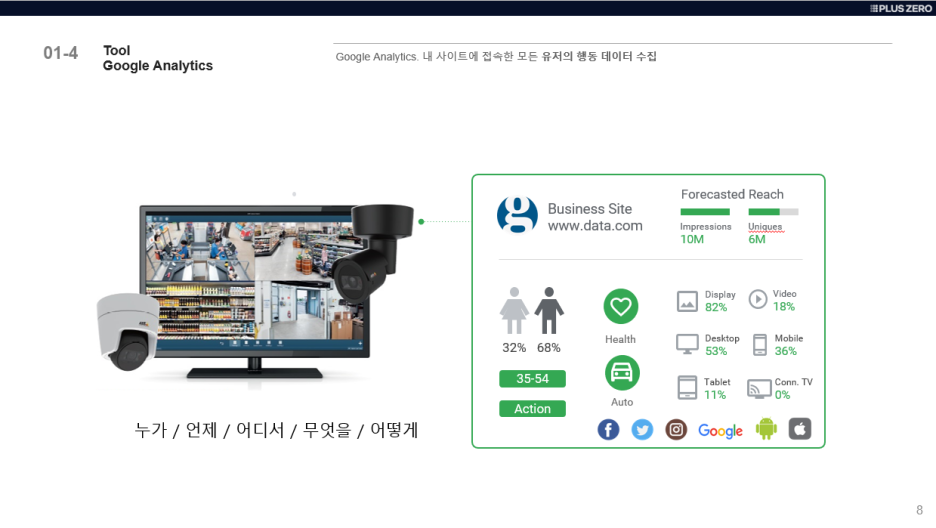Click the Tablet 11% value

click(715, 395)
